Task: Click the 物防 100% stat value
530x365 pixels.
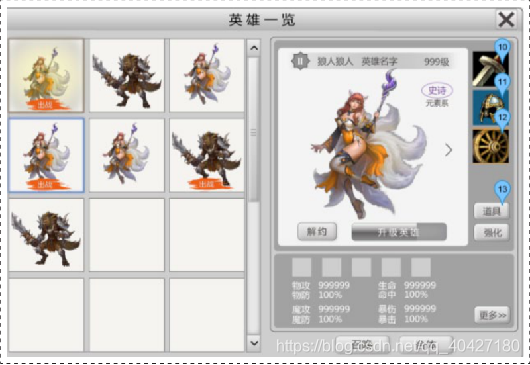Action: (330, 295)
